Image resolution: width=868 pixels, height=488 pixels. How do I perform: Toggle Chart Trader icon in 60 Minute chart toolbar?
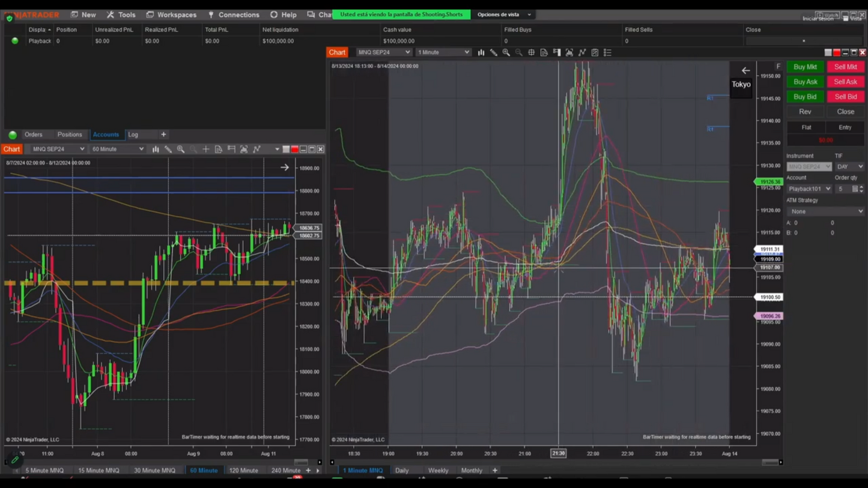tap(231, 149)
